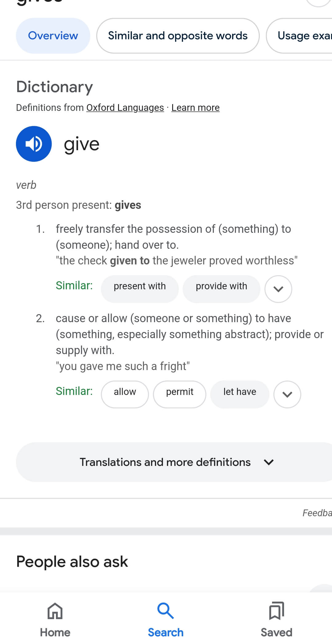The height and width of the screenshot is (644, 332).
Task: Play the pronunciation audio for give
Action: (x=34, y=144)
